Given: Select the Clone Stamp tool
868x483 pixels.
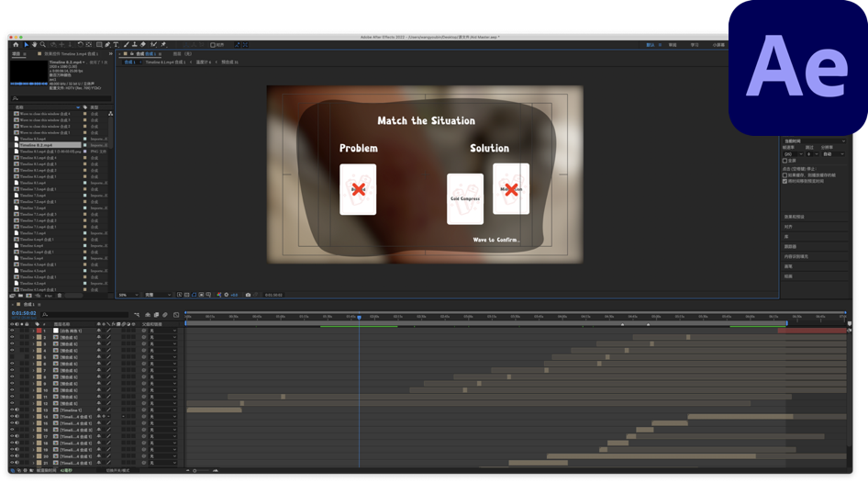Looking at the screenshot, I should (135, 45).
